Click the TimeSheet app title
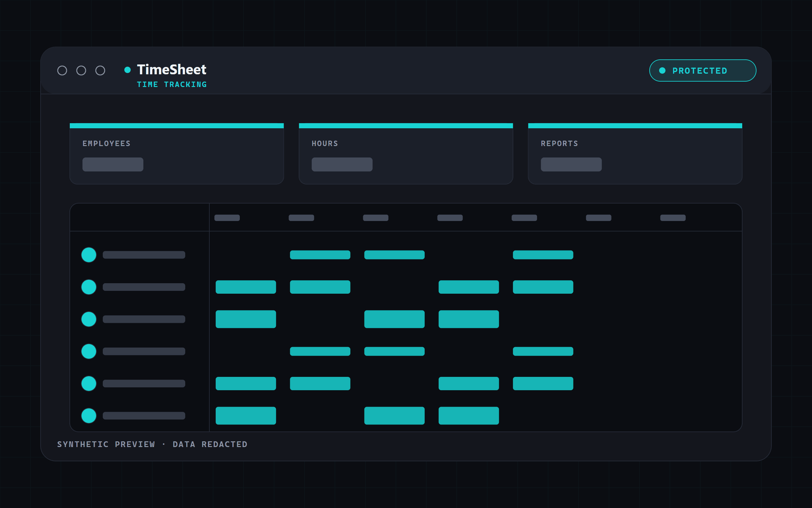 point(172,70)
